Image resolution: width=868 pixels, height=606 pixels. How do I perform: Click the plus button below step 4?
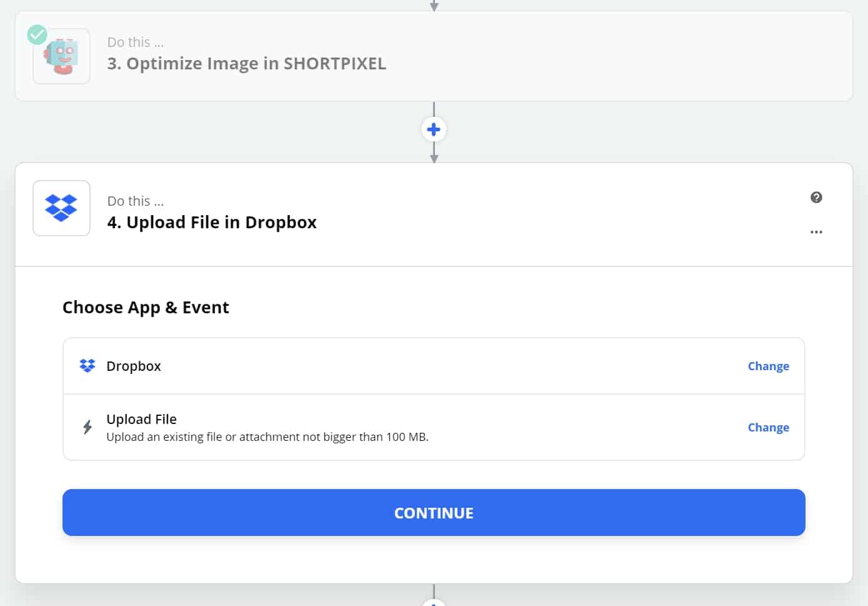(x=434, y=602)
